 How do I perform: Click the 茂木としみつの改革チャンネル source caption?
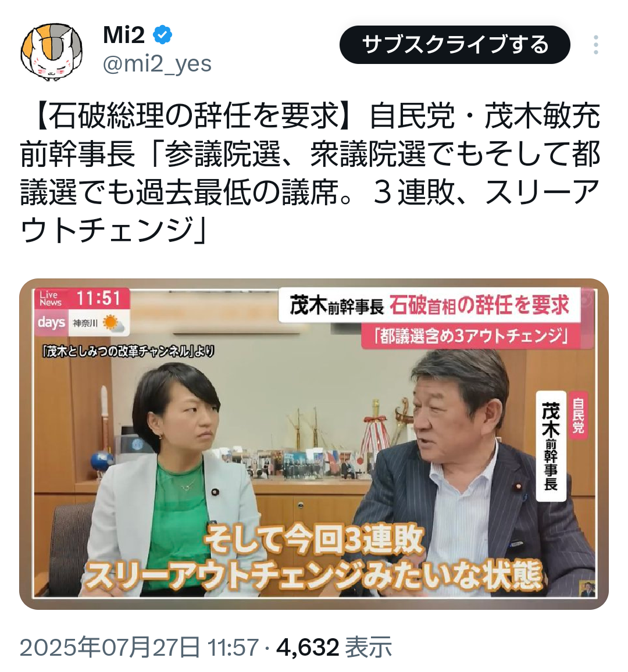[x=128, y=352]
